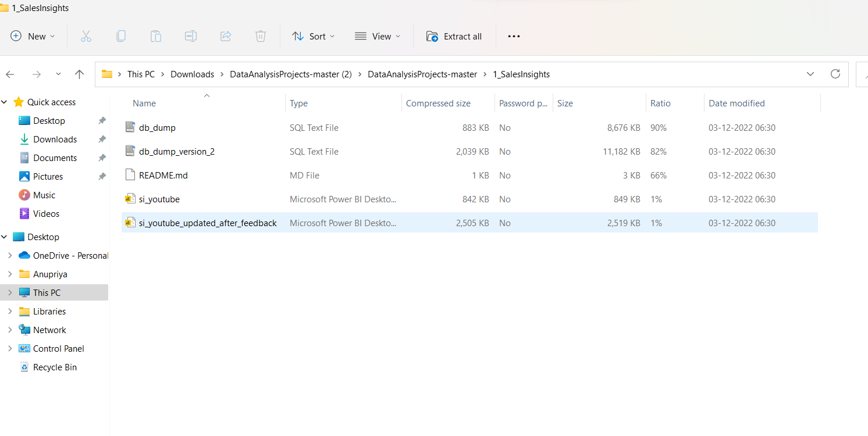Screen dimensions: 868x436
Task: Click the Extract all button
Action: (454, 36)
